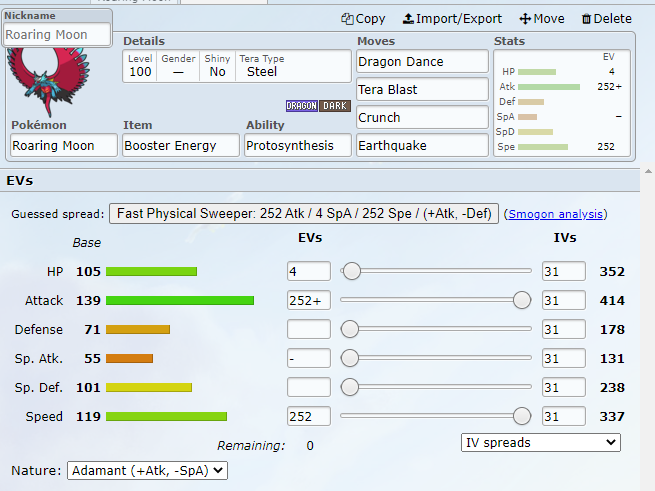Edit the HP EV field

309,272
